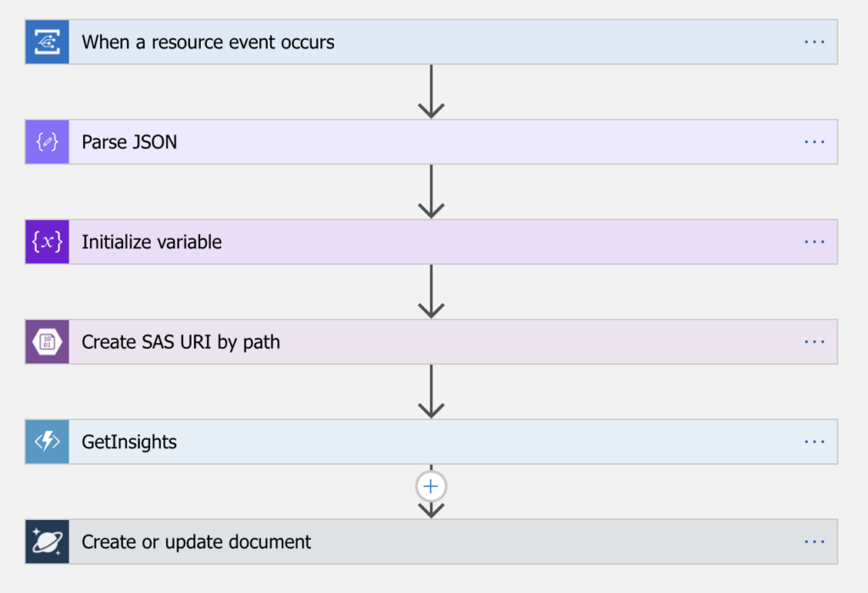
Task: Click the Cosmos DB planet icon
Action: coord(47,541)
